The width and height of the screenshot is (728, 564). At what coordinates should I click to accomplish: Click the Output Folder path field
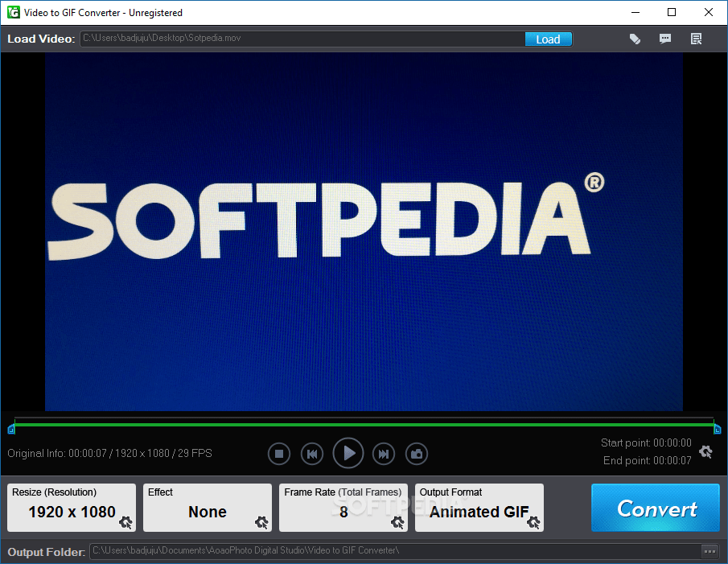[x=396, y=550]
